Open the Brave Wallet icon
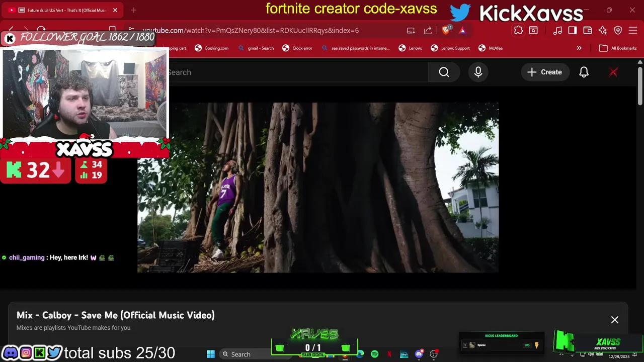The image size is (644, 362). [588, 30]
